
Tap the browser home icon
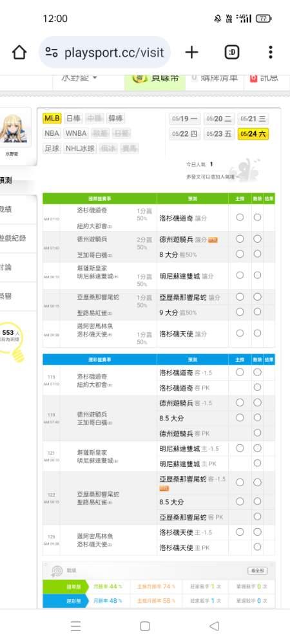(19, 52)
